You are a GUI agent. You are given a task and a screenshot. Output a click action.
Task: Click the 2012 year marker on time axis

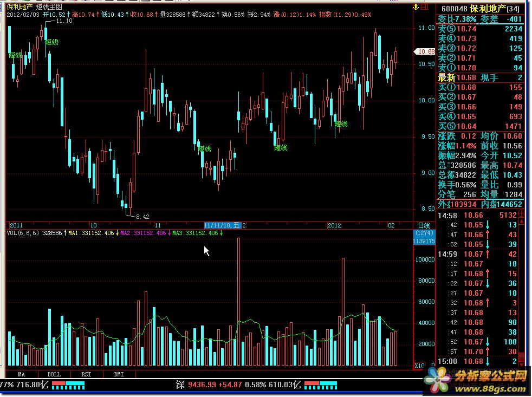pos(334,225)
